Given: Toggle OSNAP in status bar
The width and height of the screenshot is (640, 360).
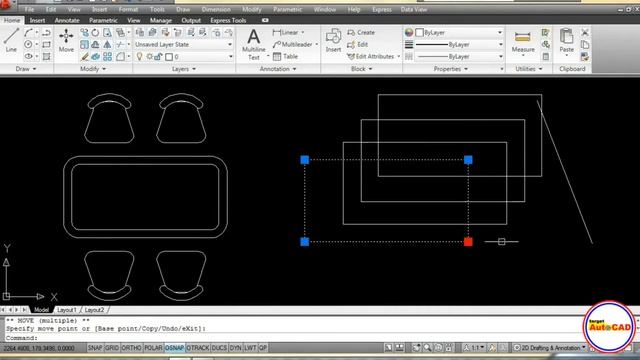Looking at the screenshot, I should (174, 348).
